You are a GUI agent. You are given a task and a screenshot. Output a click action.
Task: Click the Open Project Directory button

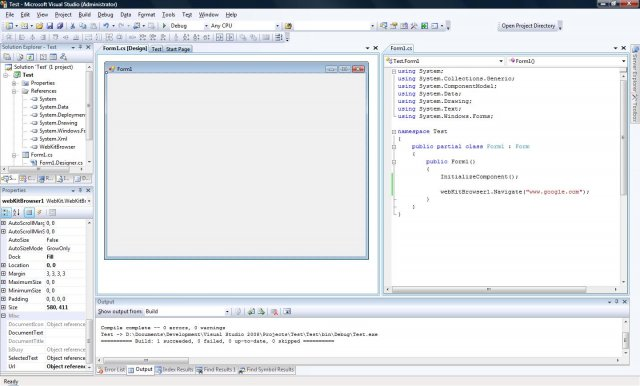[528, 26]
